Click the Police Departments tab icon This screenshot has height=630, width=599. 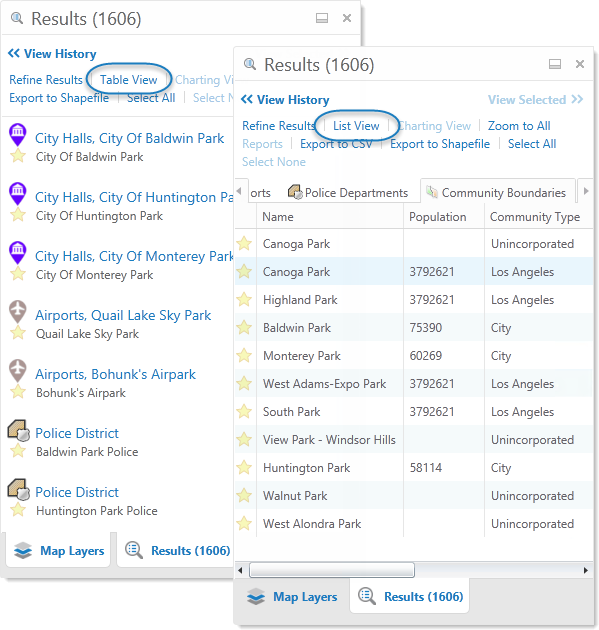tap(295, 192)
